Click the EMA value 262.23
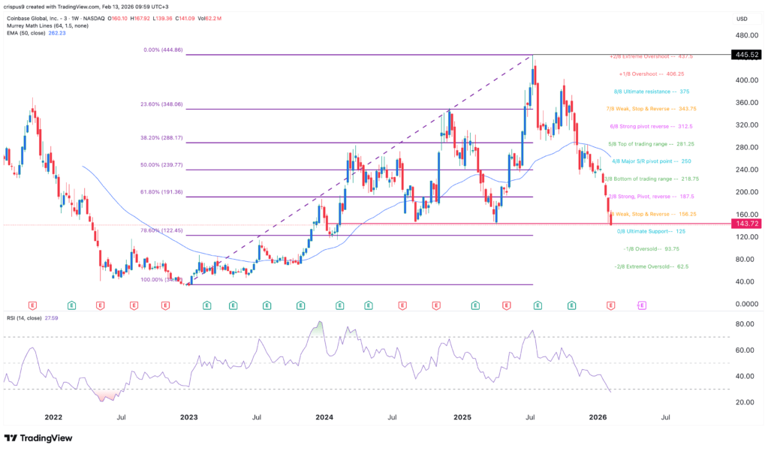 click(x=57, y=33)
